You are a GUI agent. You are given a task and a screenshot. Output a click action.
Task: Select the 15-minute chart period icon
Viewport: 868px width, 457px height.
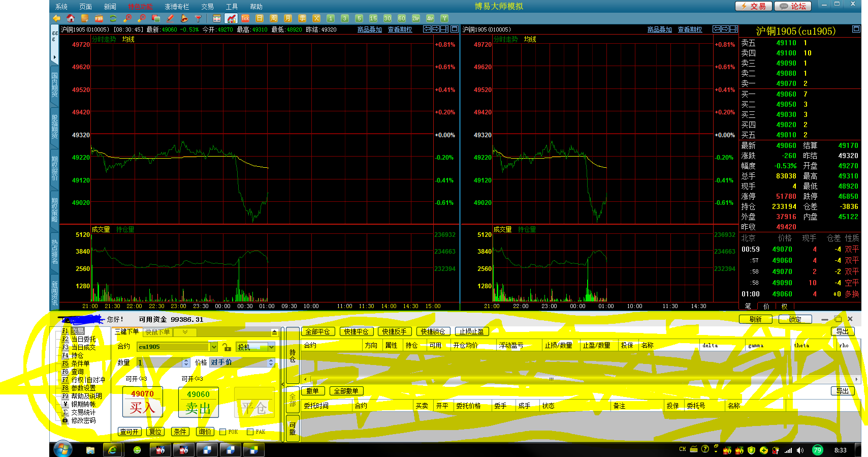(x=373, y=18)
